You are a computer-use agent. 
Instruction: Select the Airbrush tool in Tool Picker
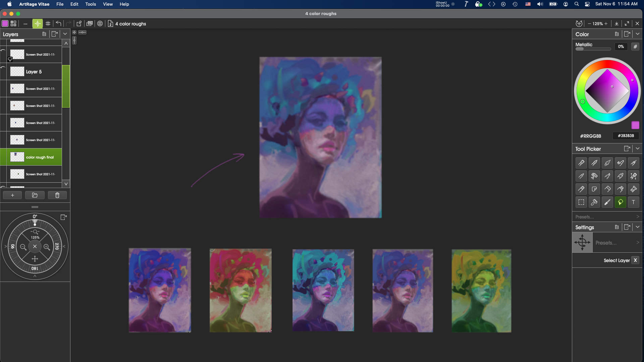[x=620, y=163]
